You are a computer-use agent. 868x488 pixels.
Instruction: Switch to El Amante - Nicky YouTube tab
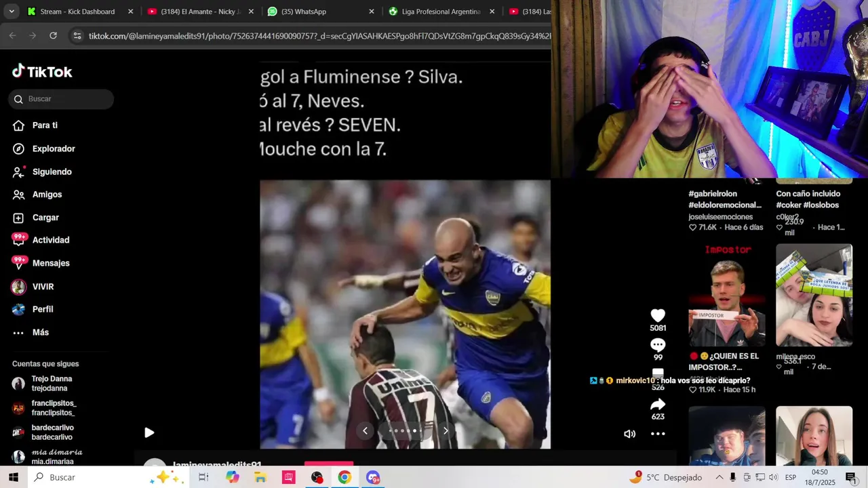[200, 12]
